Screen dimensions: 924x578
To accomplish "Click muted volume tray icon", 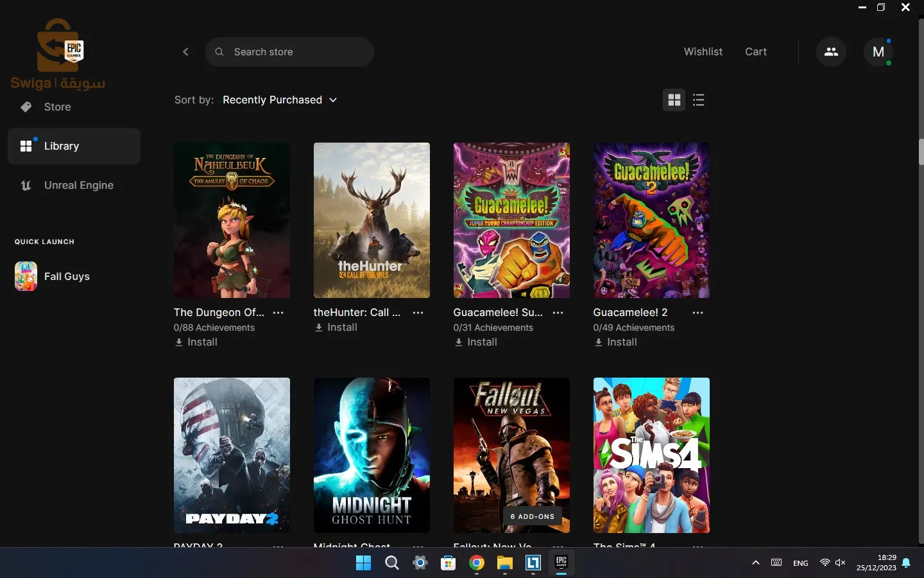I will click(x=841, y=563).
